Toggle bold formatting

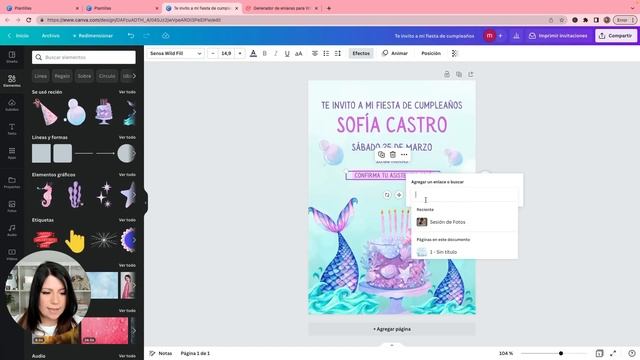(264, 53)
